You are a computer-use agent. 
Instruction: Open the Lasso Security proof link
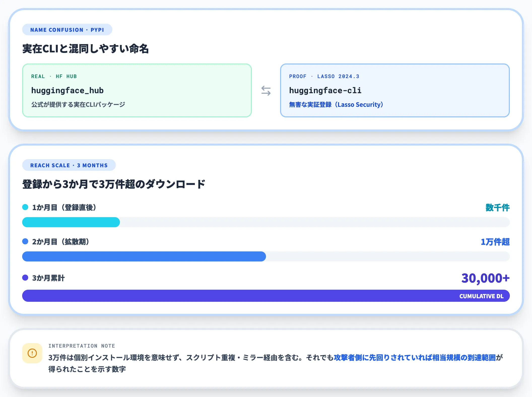[336, 105]
